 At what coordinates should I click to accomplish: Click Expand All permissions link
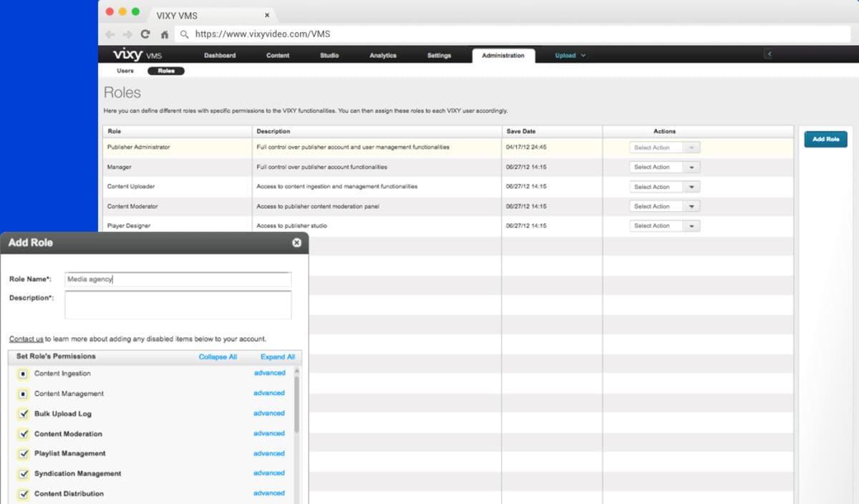tap(278, 357)
